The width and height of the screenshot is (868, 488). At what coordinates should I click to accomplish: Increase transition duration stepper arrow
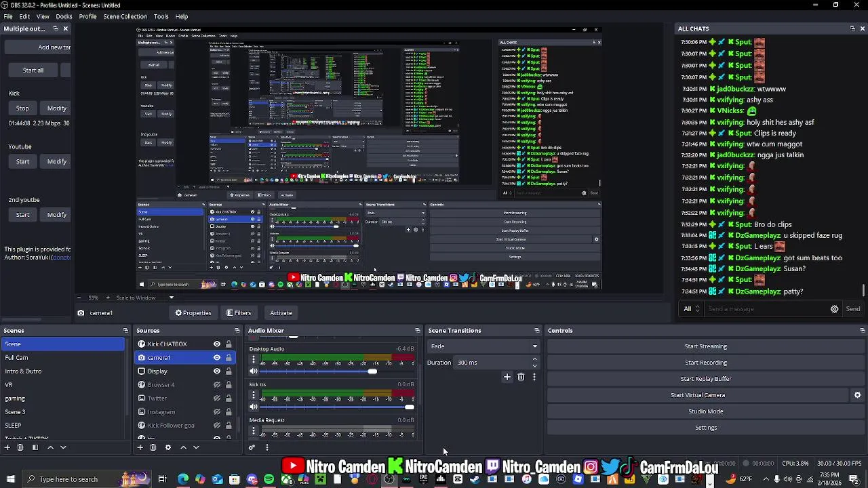click(535, 359)
